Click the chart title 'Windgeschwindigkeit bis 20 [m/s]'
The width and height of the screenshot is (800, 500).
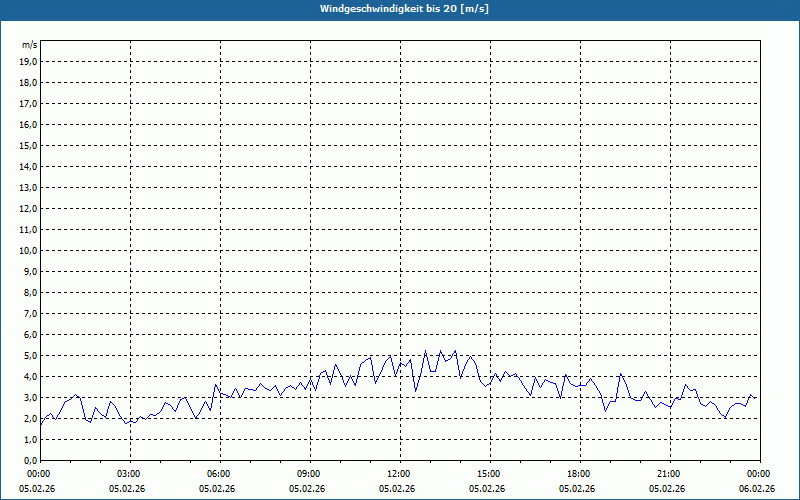404,9
